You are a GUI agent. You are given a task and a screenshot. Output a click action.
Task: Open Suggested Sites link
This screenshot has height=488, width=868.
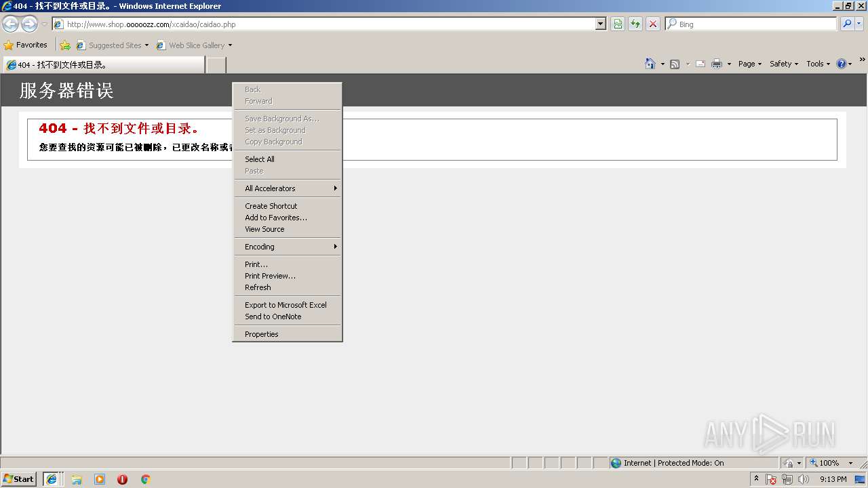(x=112, y=45)
